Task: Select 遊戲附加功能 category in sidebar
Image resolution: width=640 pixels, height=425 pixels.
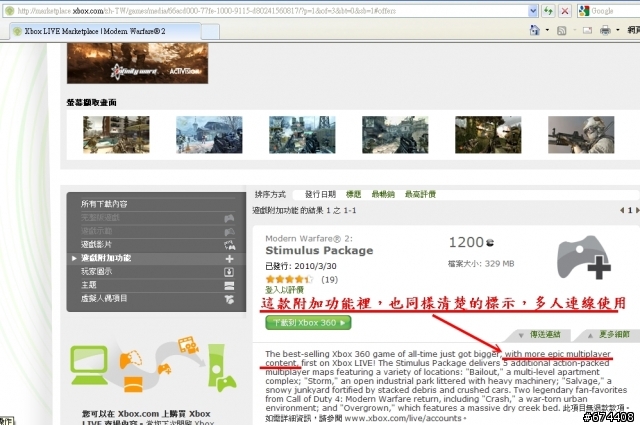Action: tap(106, 258)
